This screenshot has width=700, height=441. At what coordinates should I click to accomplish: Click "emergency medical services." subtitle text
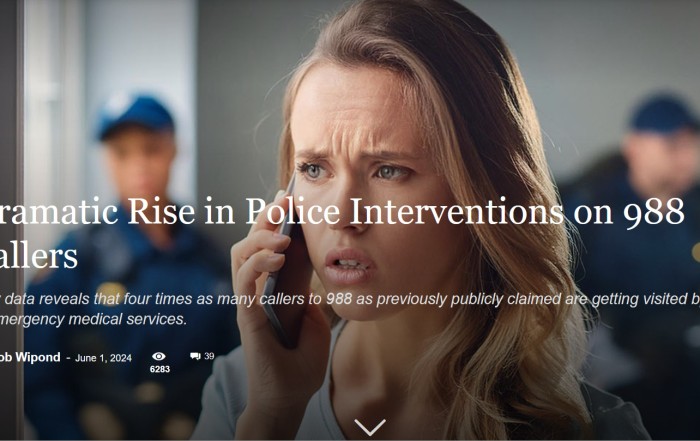click(x=93, y=320)
